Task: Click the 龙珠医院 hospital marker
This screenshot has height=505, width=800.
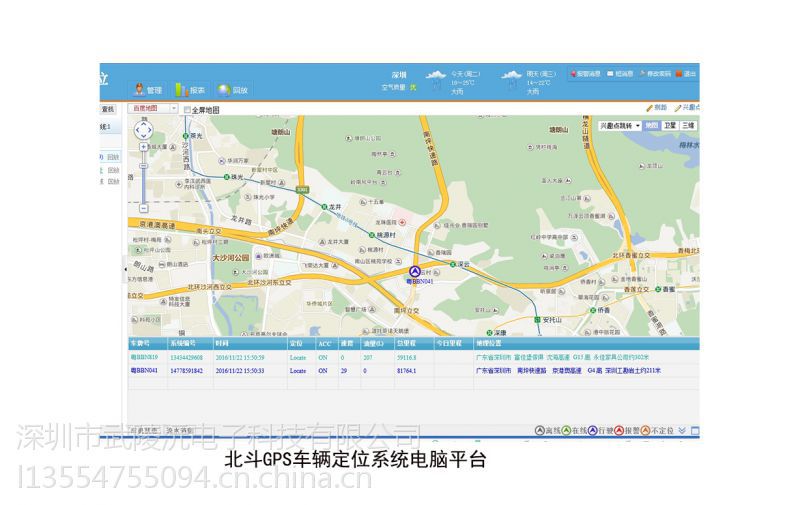Action: point(403,222)
